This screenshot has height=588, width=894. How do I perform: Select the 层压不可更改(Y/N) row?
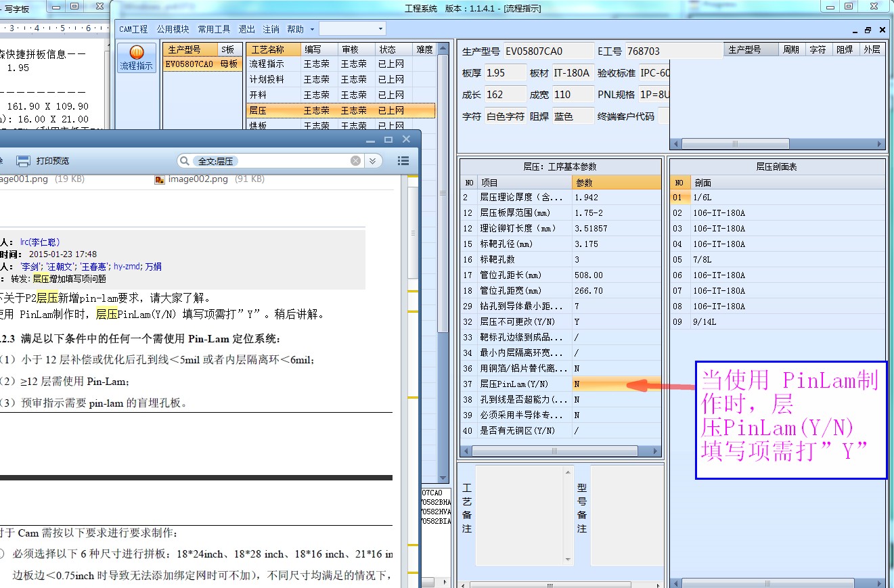point(560,321)
